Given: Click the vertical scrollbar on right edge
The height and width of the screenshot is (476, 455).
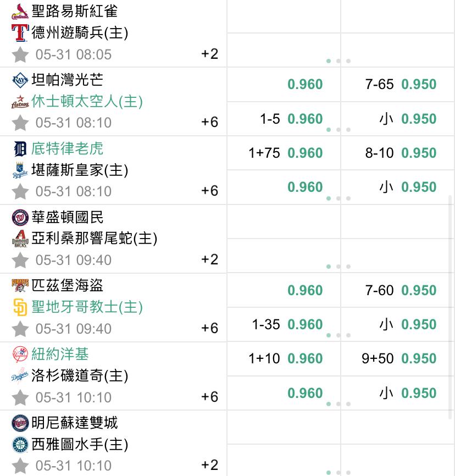Looking at the screenshot, I should click(x=451, y=307).
